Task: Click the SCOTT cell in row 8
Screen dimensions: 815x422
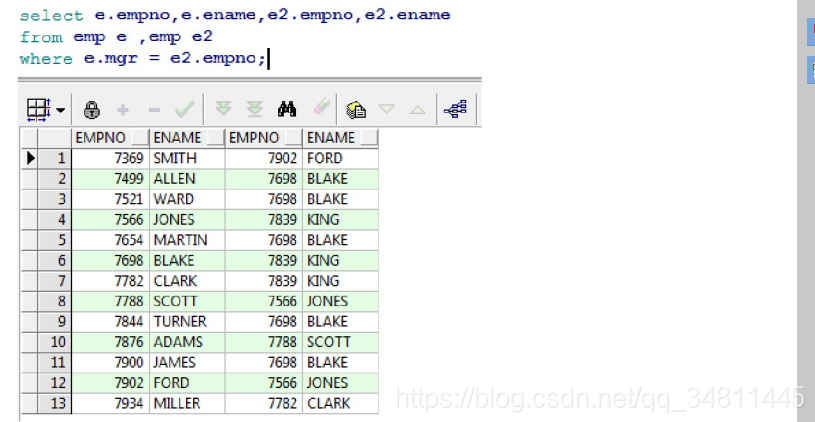Action: tap(187, 301)
